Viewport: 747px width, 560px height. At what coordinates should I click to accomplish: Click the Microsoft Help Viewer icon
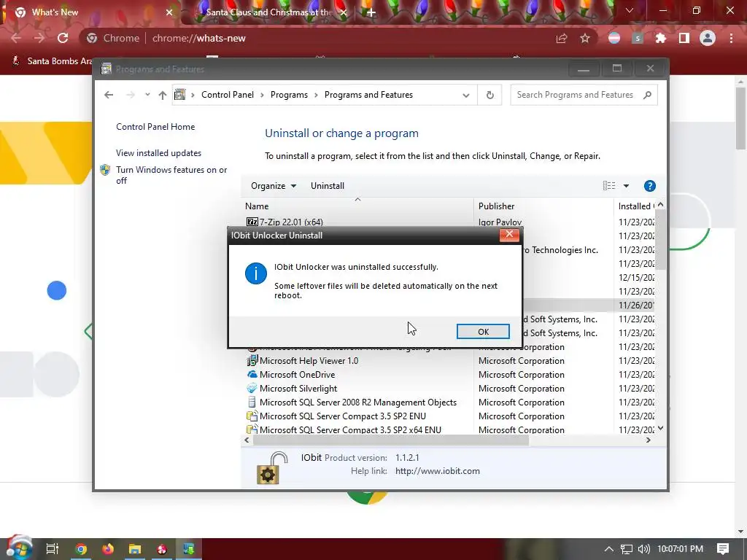[252, 360]
